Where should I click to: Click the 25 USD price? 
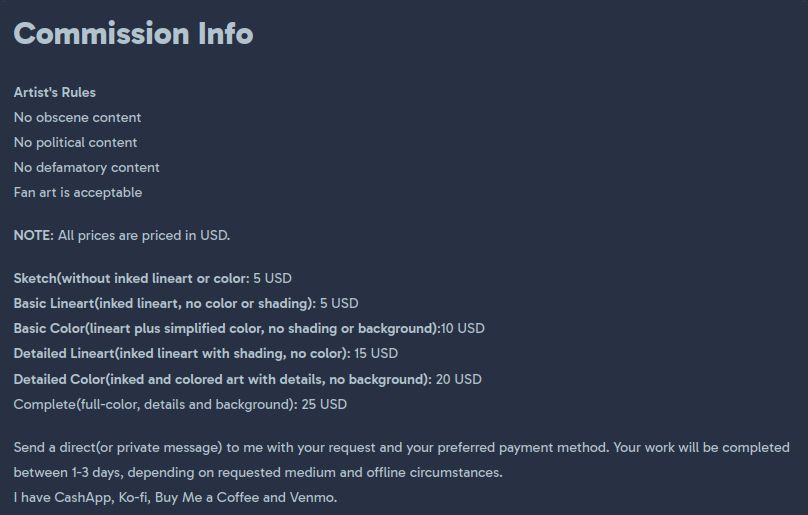(325, 404)
